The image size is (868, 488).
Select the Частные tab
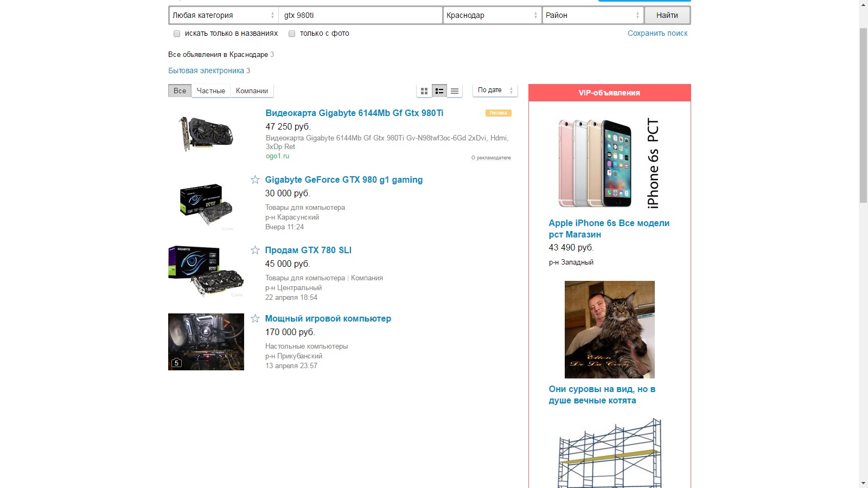click(210, 91)
